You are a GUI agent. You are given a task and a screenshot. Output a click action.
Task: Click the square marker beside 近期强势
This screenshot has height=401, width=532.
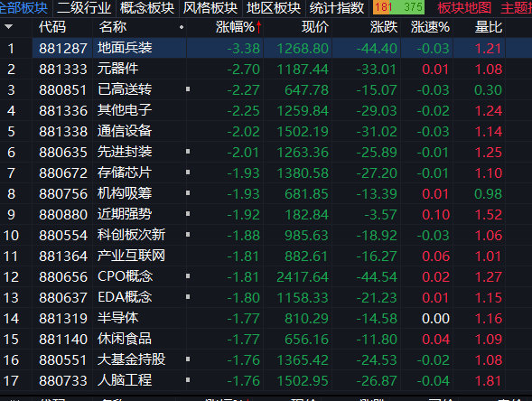click(x=188, y=214)
